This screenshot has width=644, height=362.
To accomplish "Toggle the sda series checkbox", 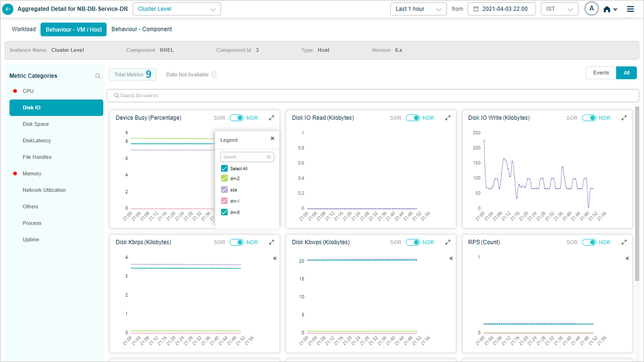I will pyautogui.click(x=224, y=190).
